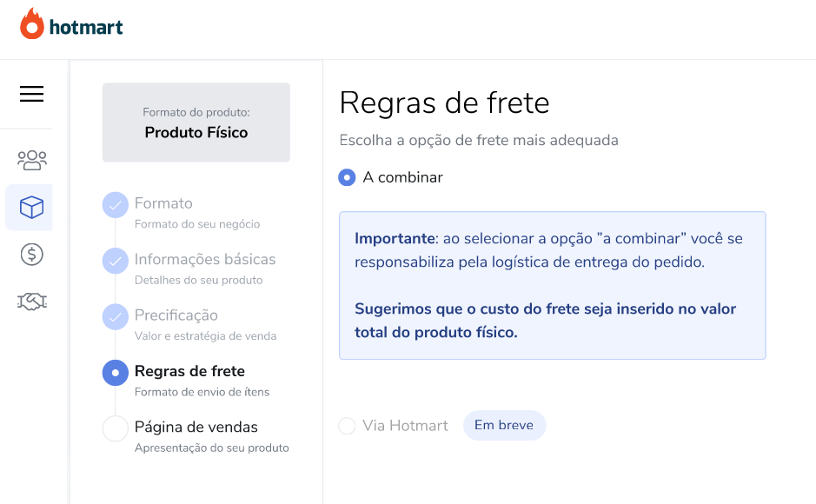Open the Precificação step label

176,315
